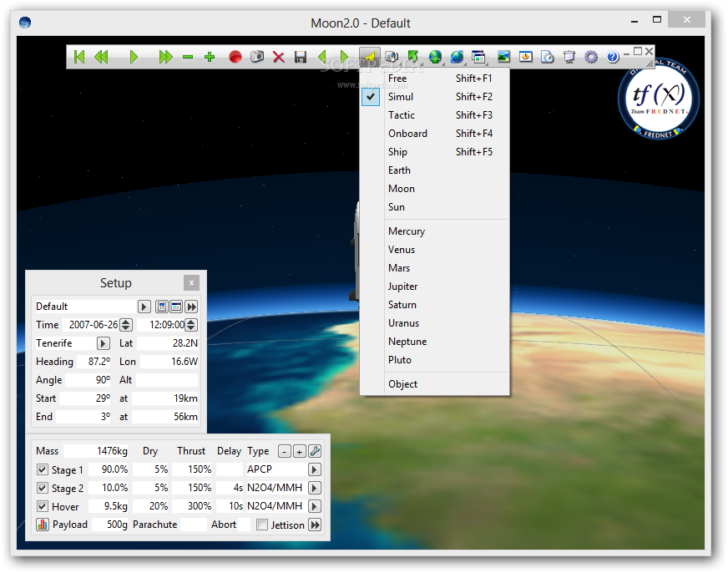
Task: Rewind simulation to start with skip-back icon
Action: (79, 57)
